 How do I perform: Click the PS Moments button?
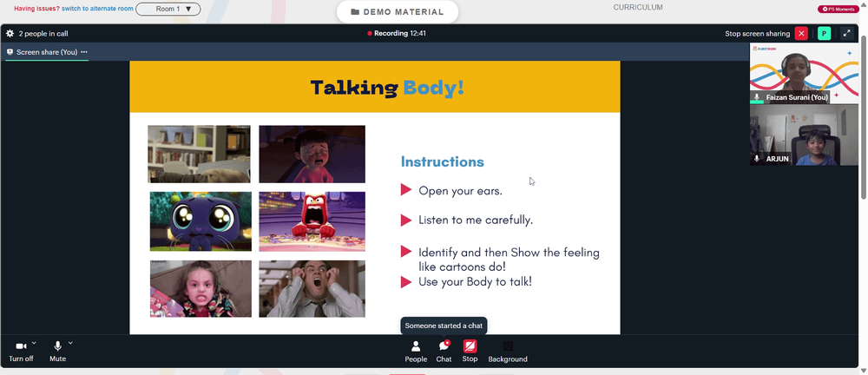point(838,9)
